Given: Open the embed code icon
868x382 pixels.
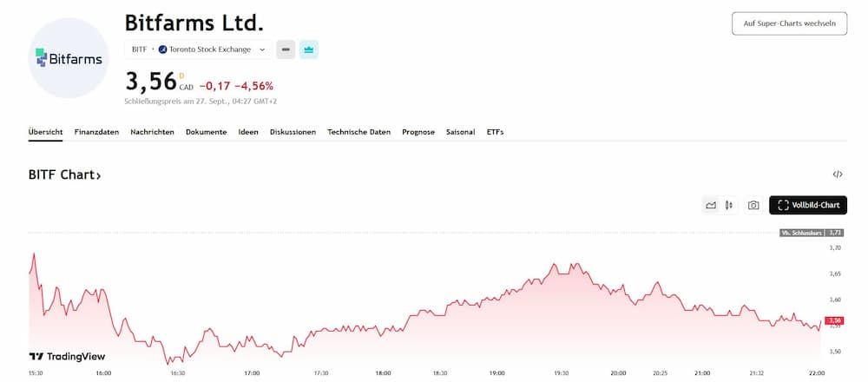Looking at the screenshot, I should click(838, 175).
